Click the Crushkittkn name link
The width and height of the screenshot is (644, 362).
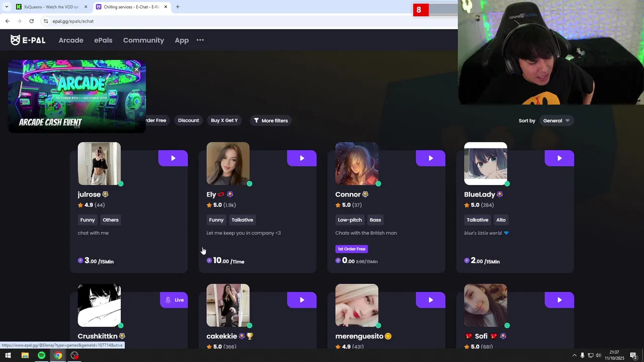98,336
